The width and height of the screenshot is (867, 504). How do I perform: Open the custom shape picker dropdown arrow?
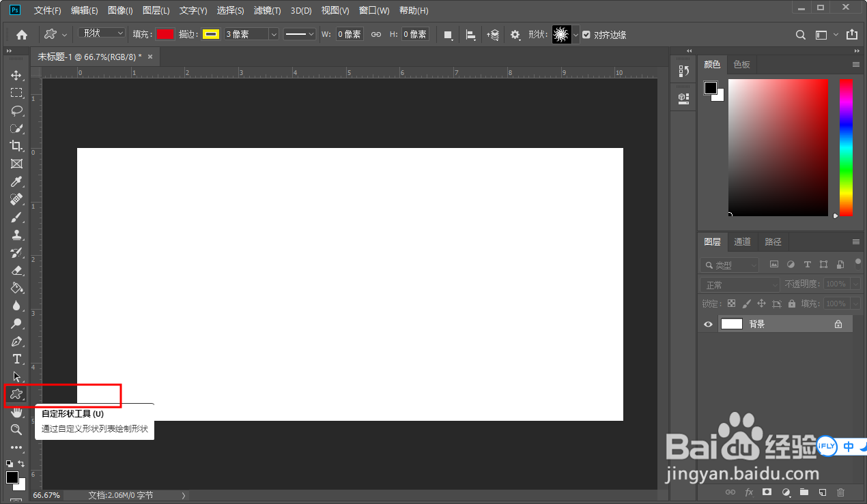[576, 35]
